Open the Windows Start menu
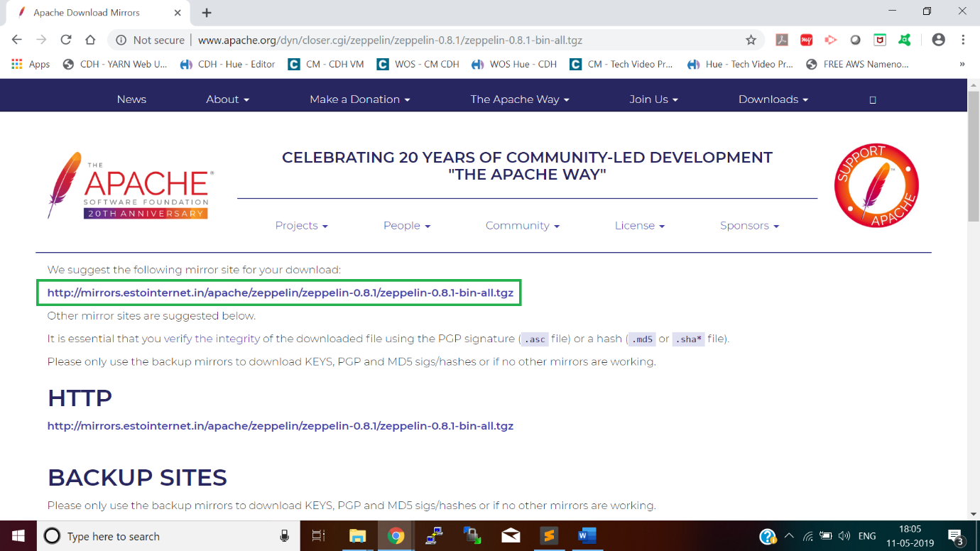 [17, 536]
